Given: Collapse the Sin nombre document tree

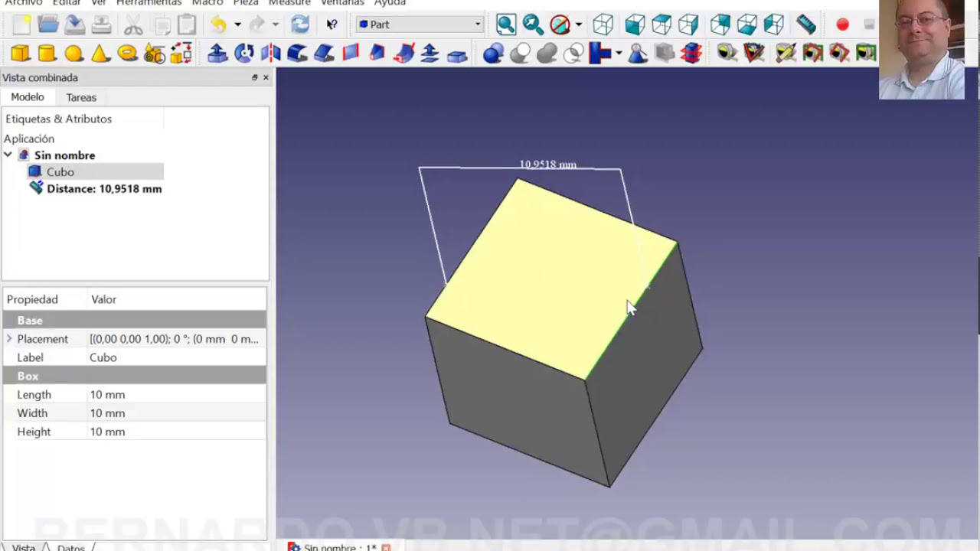Looking at the screenshot, I should 8,155.
